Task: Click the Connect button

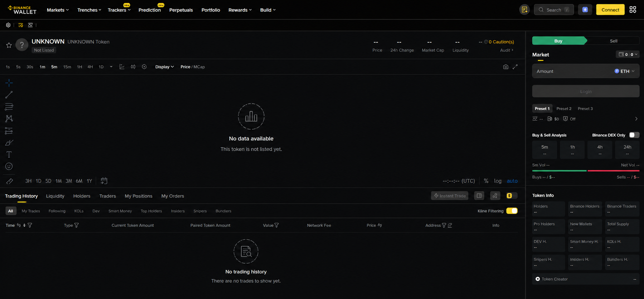Action: 610,10
